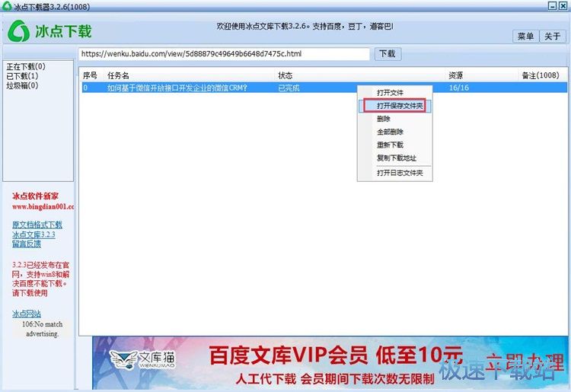The height and width of the screenshot is (392, 571).
Task: Choose 打开保存文件夹 from context menu
Action: (394, 106)
